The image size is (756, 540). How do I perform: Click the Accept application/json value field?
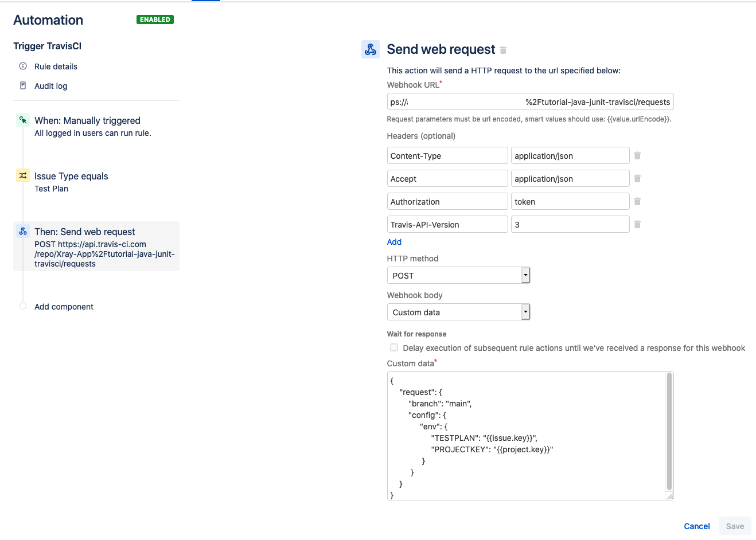[570, 178]
